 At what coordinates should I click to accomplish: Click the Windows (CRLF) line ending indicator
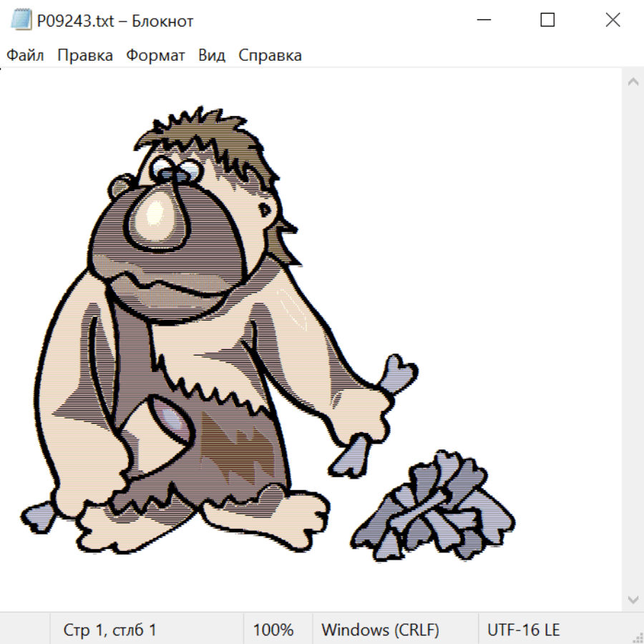pos(380,630)
